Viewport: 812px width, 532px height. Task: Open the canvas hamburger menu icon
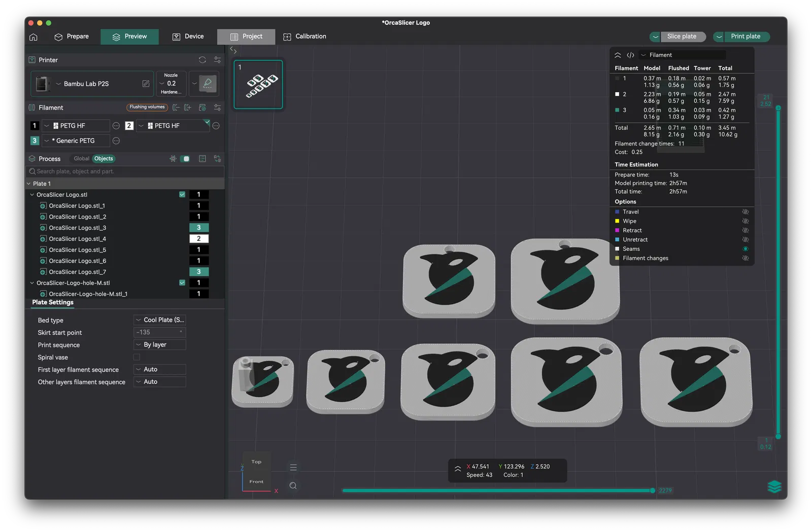(293, 467)
